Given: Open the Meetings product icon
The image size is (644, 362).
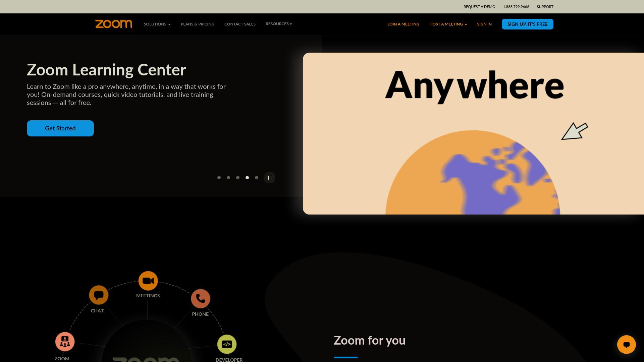Looking at the screenshot, I should pos(148,281).
